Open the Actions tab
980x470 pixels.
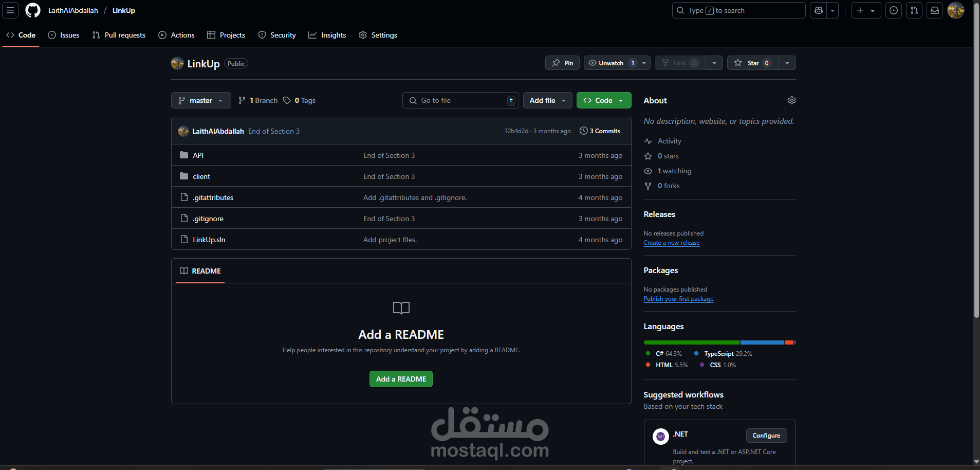(x=176, y=35)
